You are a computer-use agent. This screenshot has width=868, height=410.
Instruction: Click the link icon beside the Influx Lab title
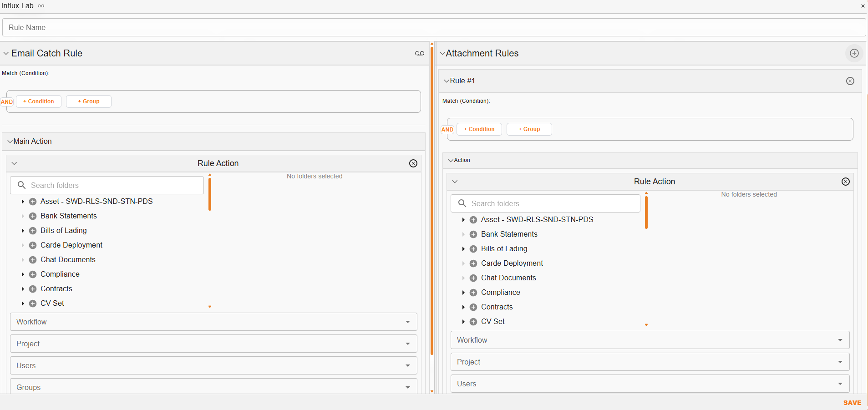[41, 6]
